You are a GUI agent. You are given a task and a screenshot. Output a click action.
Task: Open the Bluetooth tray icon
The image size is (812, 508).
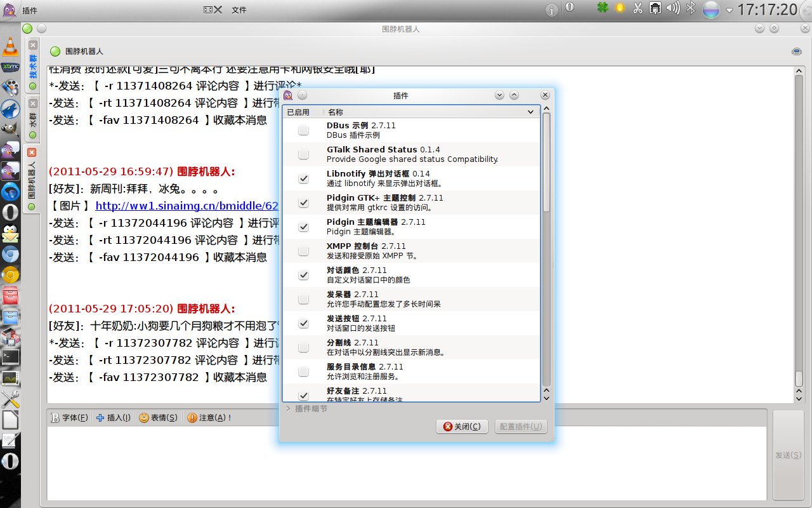pyautogui.click(x=691, y=8)
